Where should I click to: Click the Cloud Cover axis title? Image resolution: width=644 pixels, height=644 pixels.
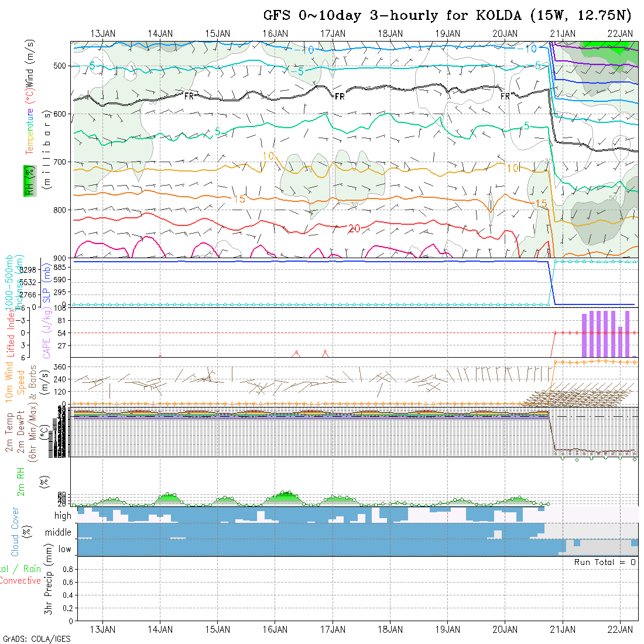[x=15, y=532]
